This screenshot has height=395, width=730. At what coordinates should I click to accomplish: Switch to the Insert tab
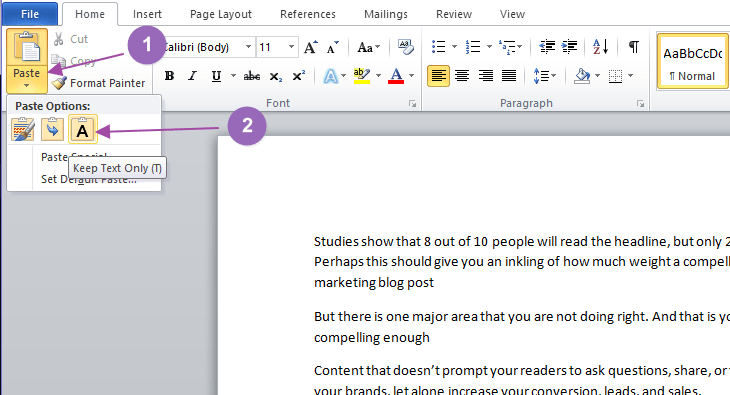click(x=147, y=14)
